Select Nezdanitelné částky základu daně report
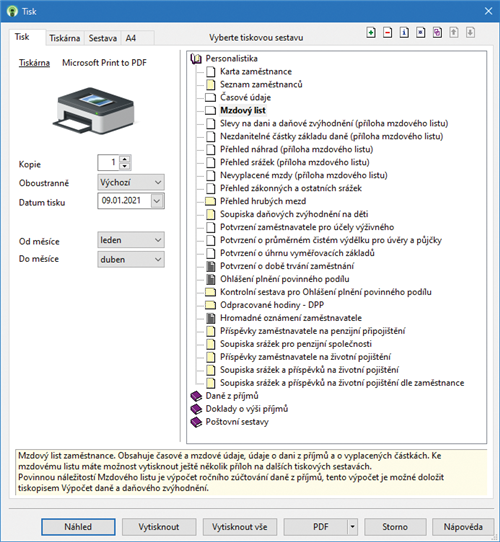 tap(332, 137)
